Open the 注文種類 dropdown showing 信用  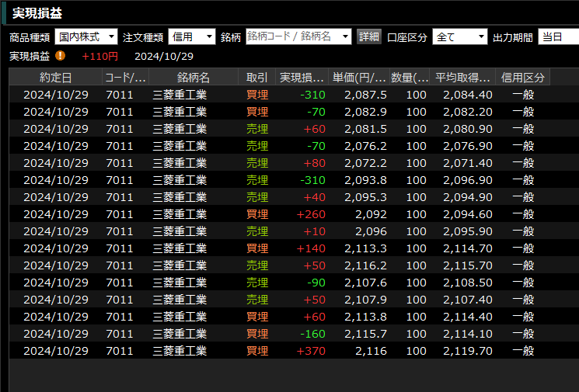(192, 37)
